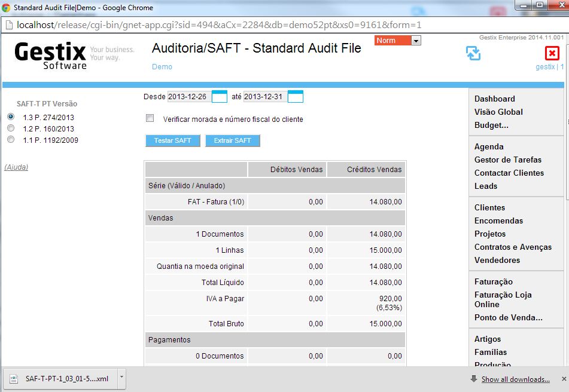Image resolution: width=569 pixels, height=392 pixels.
Task: Click the Testar SAFT button
Action: click(x=173, y=140)
